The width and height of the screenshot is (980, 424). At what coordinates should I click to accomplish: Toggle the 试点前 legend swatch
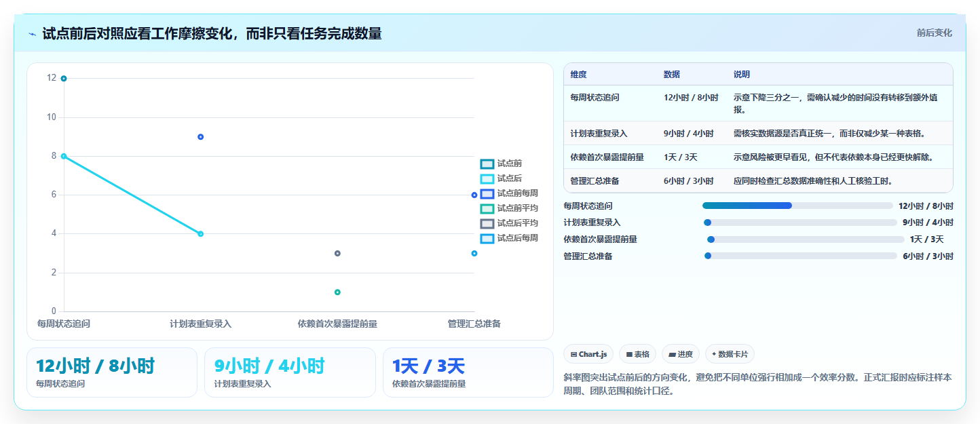click(x=487, y=163)
